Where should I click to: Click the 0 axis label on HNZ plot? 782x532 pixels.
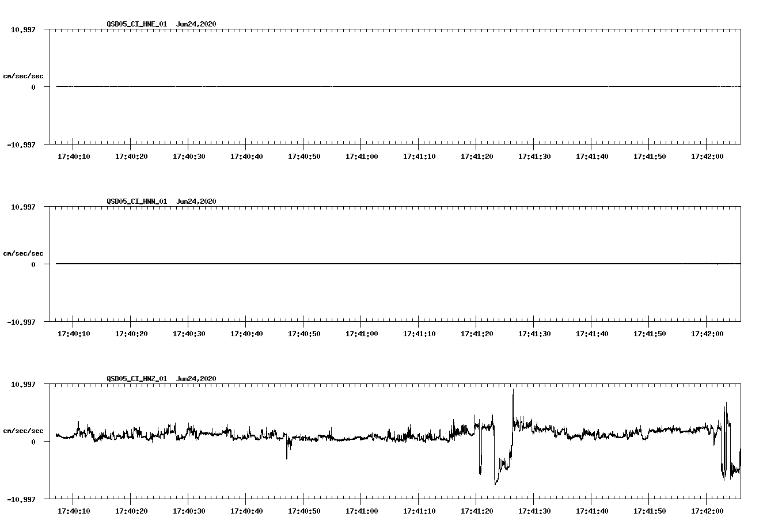coord(33,442)
